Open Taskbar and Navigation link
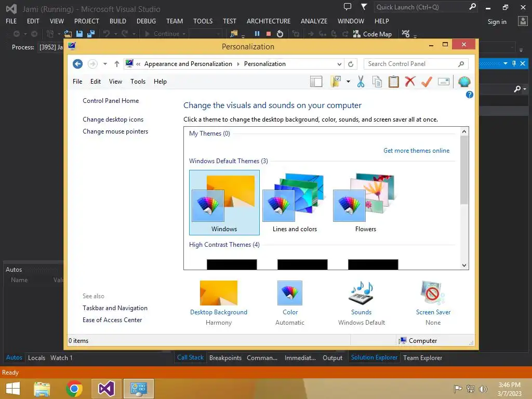Image resolution: width=532 pixels, height=399 pixels. coord(115,308)
